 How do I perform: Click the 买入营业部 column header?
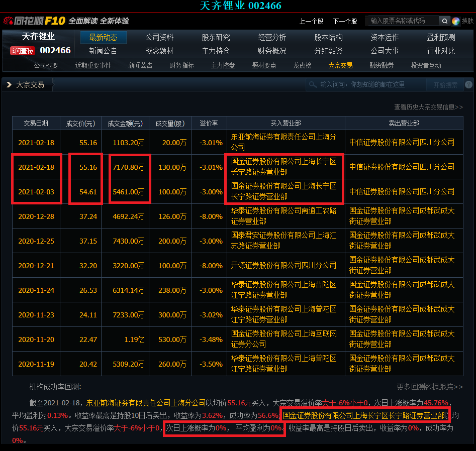tap(286, 124)
